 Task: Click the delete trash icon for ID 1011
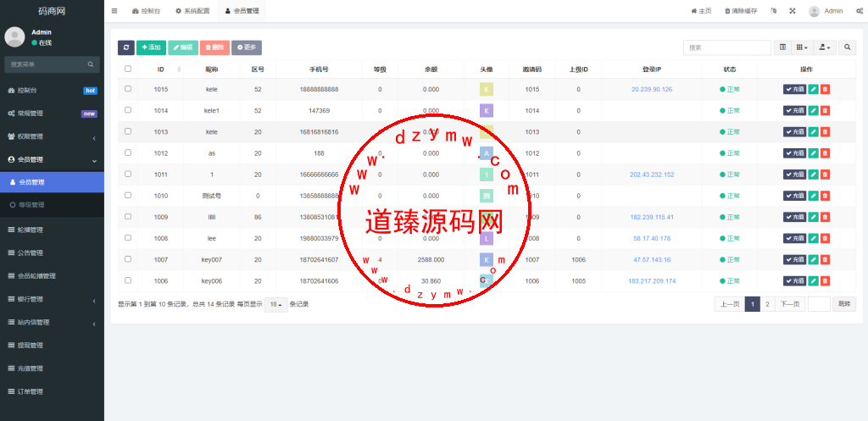825,174
